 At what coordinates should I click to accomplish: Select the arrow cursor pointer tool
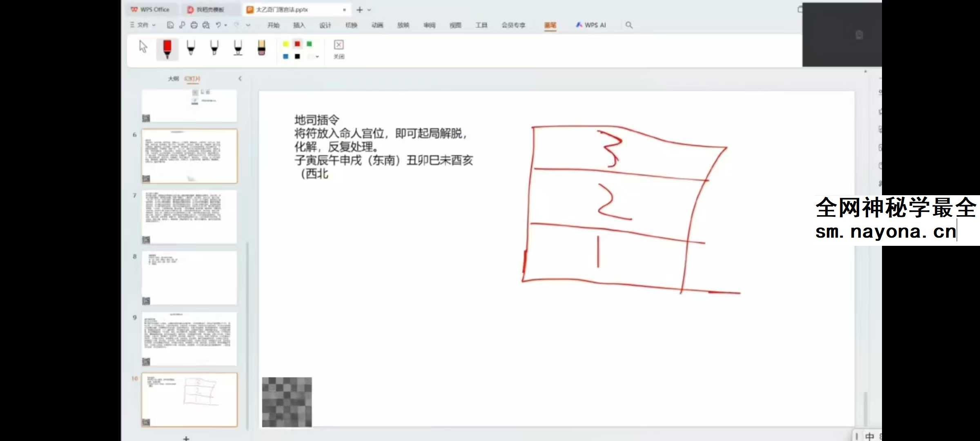tap(143, 47)
